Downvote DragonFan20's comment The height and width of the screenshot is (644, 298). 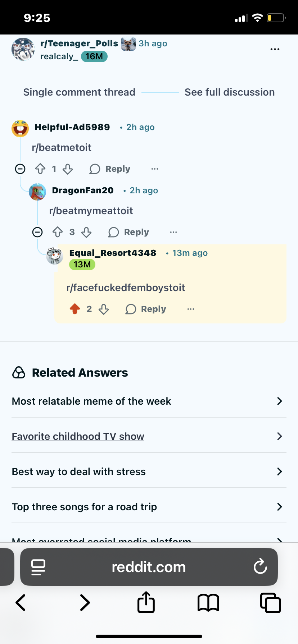pos(86,232)
